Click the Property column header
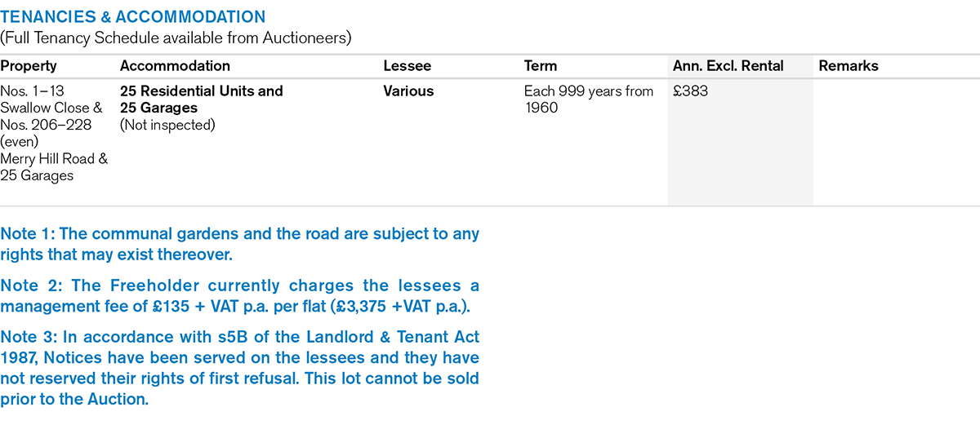This screenshot has width=980, height=425. (29, 66)
